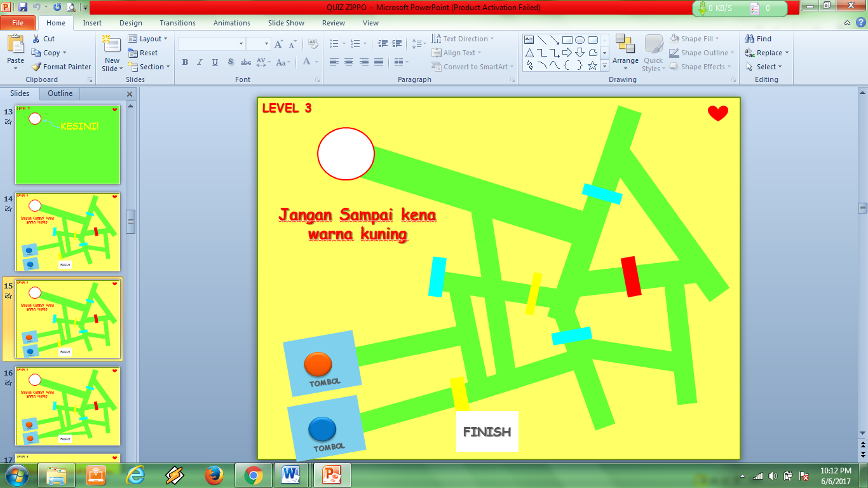This screenshot has height=488, width=868.
Task: Open the font name combo box
Action: point(212,44)
